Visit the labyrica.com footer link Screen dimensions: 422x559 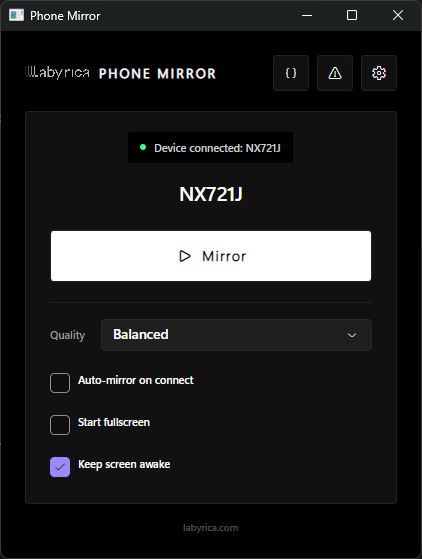[x=211, y=528]
